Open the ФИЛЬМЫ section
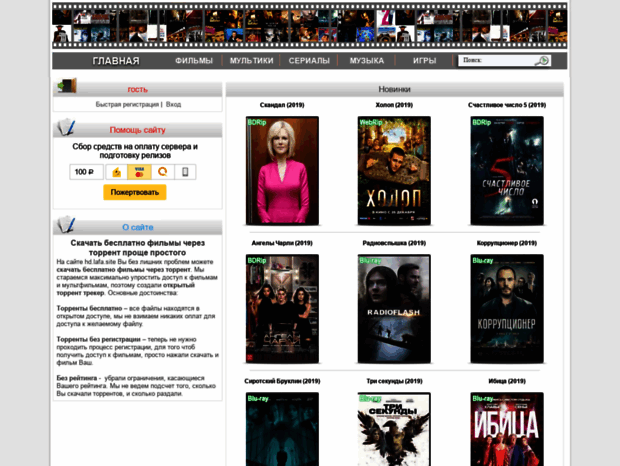Screen dimensions: 620x466 [x=194, y=61]
